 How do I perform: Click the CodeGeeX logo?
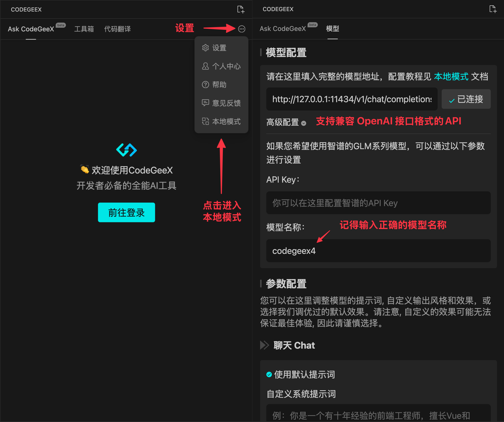(127, 150)
